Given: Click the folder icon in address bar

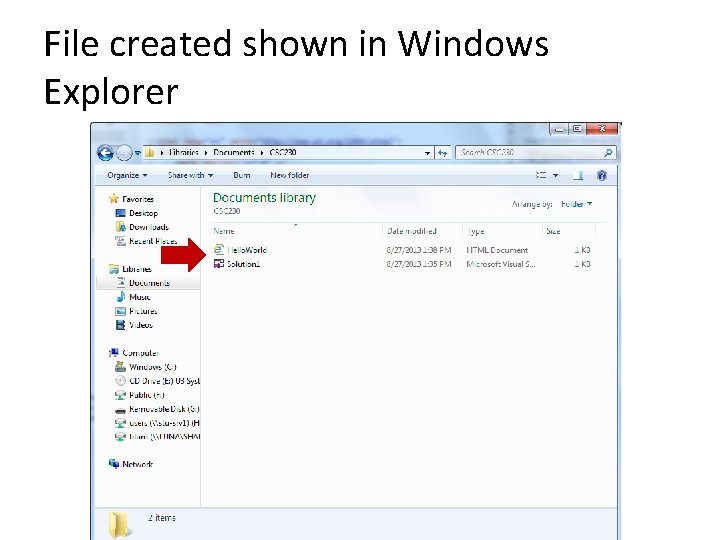Looking at the screenshot, I should (x=149, y=152).
